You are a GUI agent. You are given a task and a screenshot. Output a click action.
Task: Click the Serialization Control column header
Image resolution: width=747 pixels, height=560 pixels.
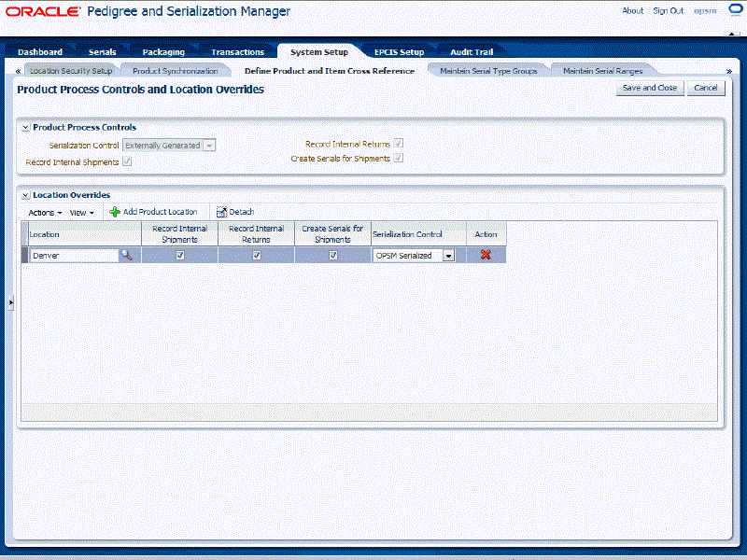(418, 234)
